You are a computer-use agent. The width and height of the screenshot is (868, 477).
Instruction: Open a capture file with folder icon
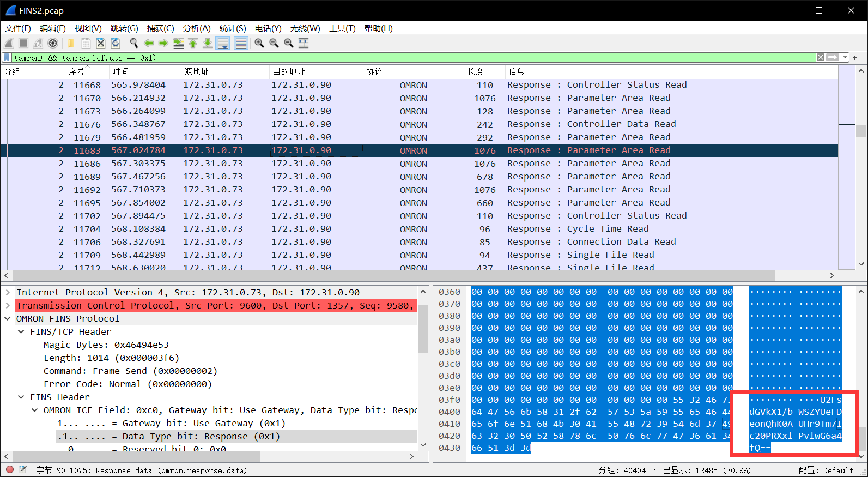(x=71, y=43)
